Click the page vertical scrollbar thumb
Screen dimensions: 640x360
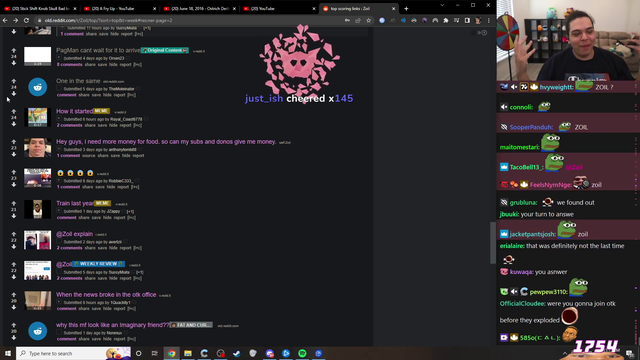493,243
